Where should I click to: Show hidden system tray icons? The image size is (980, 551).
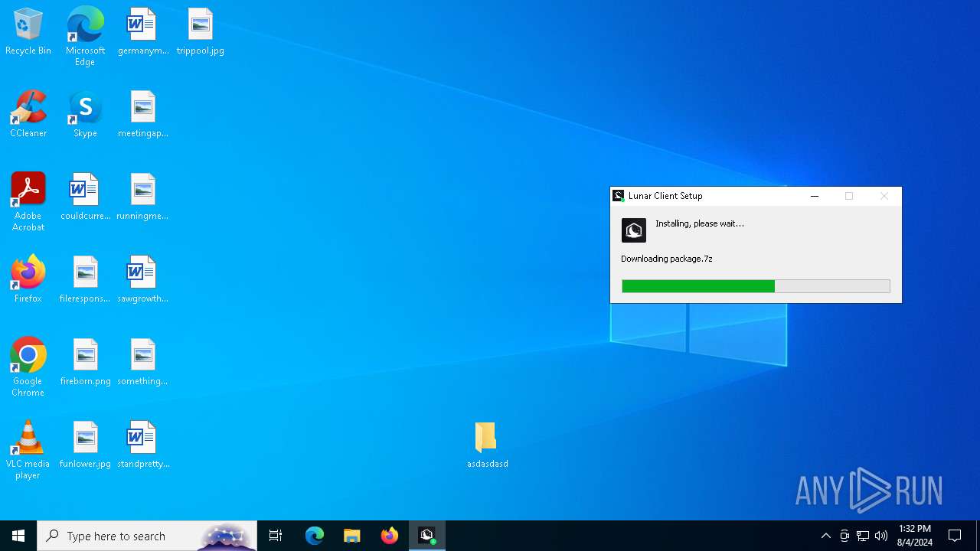point(826,536)
